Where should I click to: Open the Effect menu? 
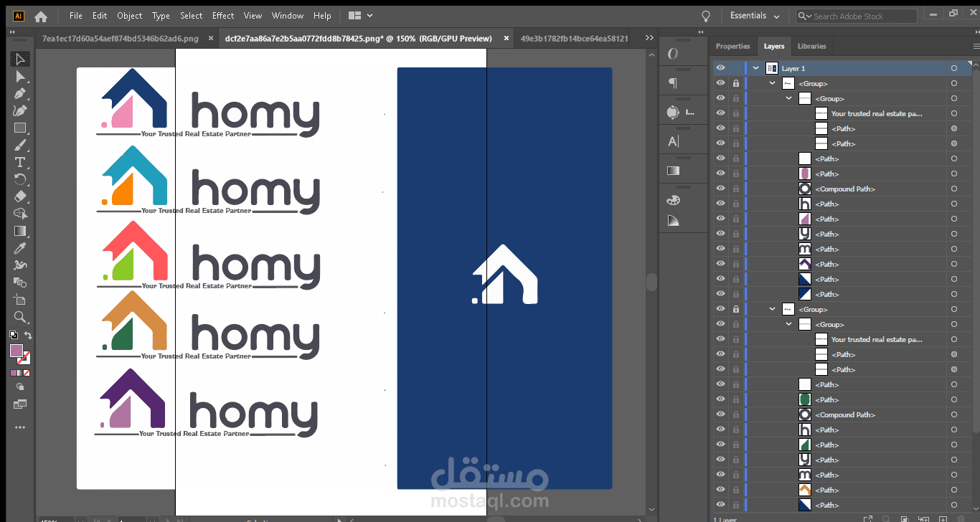[x=223, y=16]
